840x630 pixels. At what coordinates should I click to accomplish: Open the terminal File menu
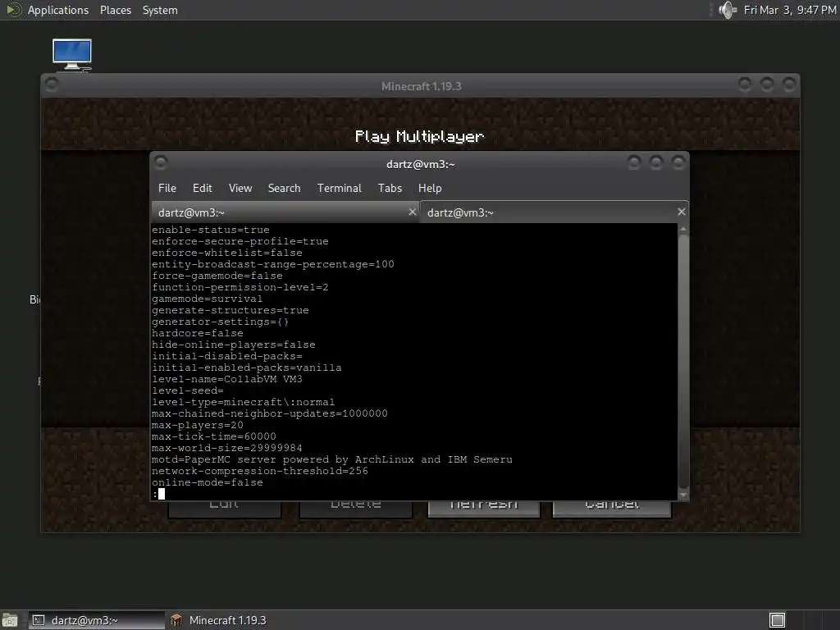point(167,188)
